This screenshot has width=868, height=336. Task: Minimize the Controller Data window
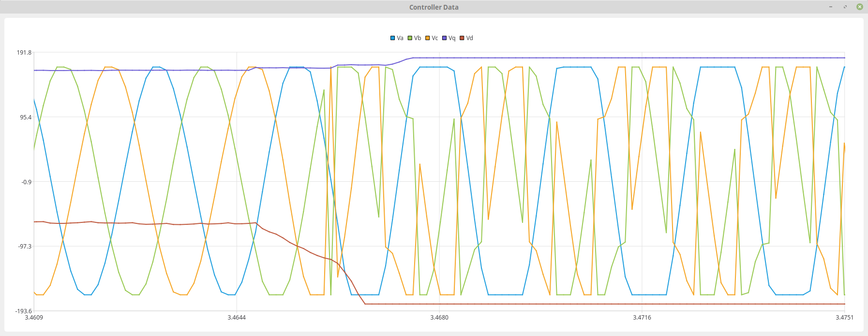click(x=831, y=7)
